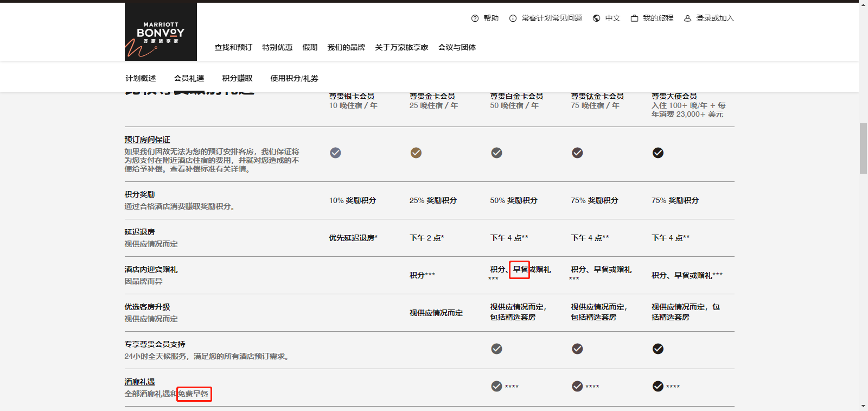Click 预订房间保证 checkmark in 尊贵金卡会员 column
This screenshot has width=868, height=411.
click(416, 153)
